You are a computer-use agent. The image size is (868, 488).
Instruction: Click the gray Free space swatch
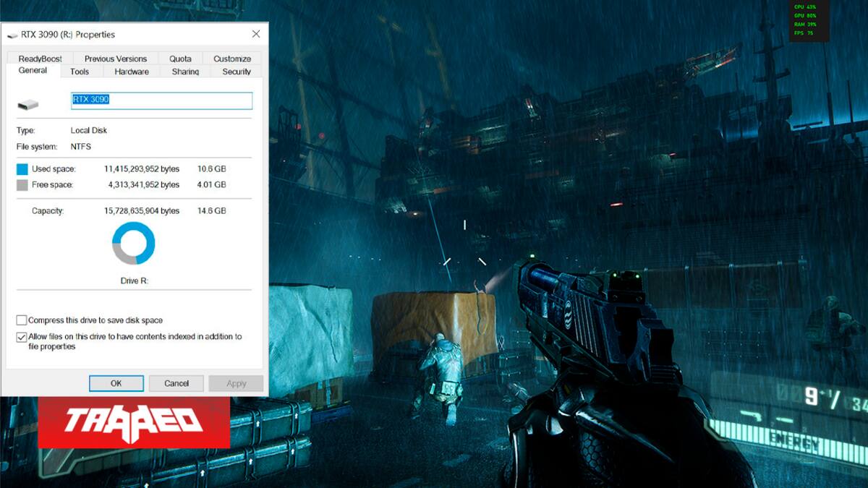coord(22,185)
